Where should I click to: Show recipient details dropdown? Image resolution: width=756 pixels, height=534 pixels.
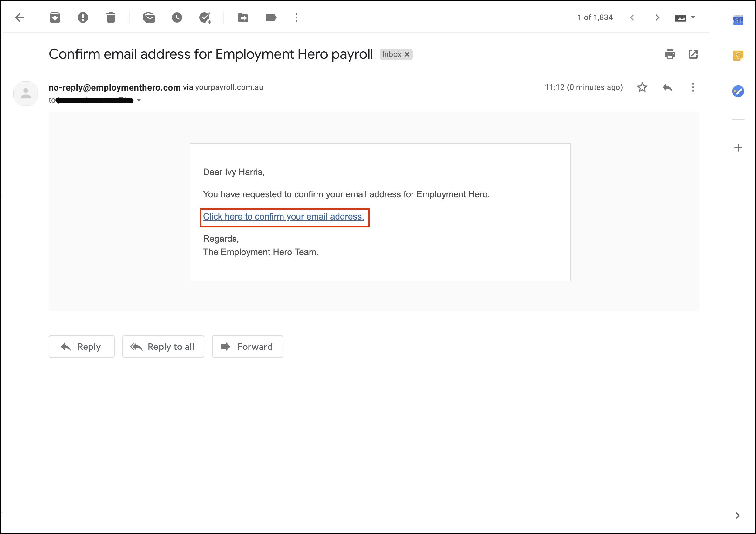pyautogui.click(x=139, y=100)
